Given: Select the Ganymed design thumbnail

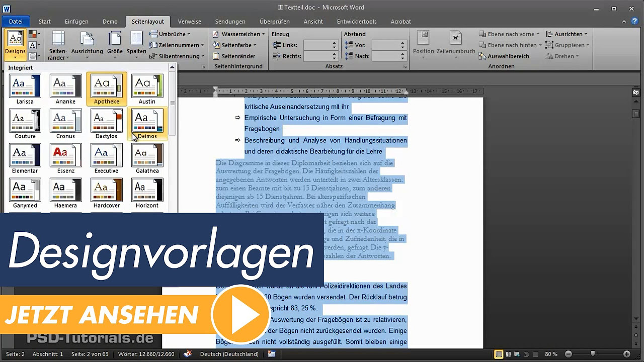Looking at the screenshot, I should coord(25,193).
